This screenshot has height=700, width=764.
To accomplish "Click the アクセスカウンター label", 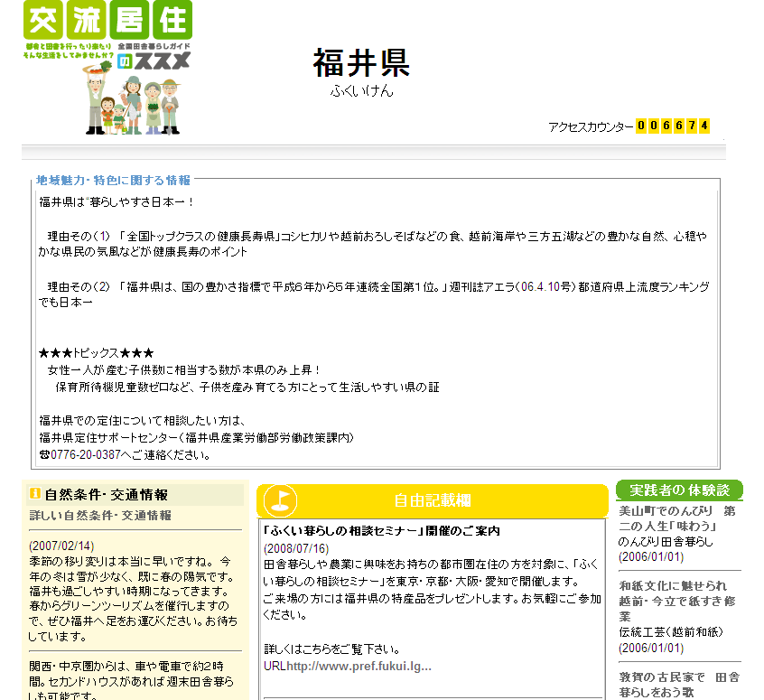I will (591, 126).
